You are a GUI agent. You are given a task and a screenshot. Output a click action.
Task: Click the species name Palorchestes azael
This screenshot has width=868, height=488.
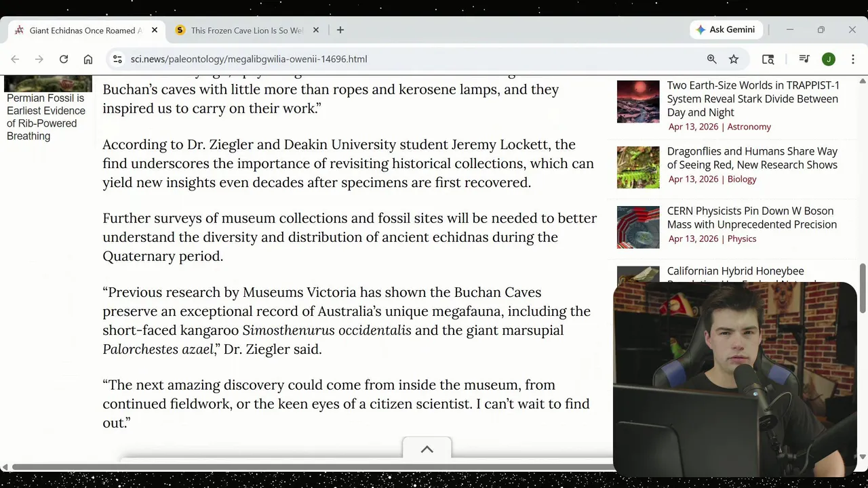(159, 350)
